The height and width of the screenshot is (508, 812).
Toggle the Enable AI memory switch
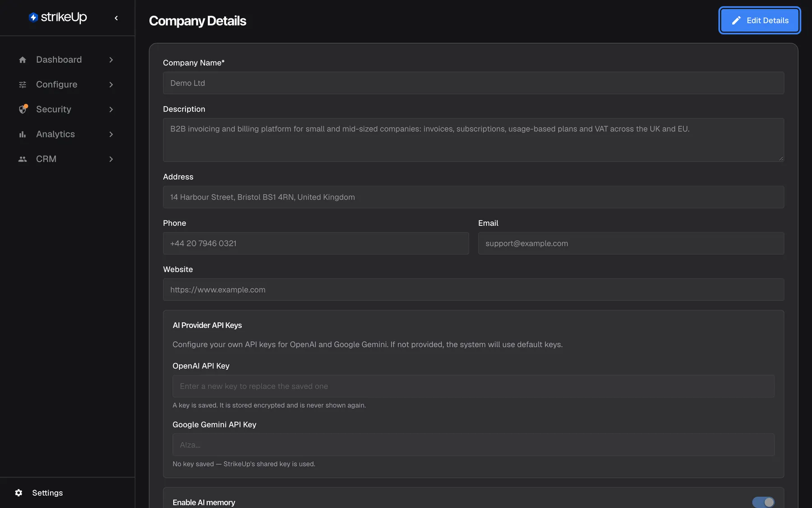(x=763, y=502)
